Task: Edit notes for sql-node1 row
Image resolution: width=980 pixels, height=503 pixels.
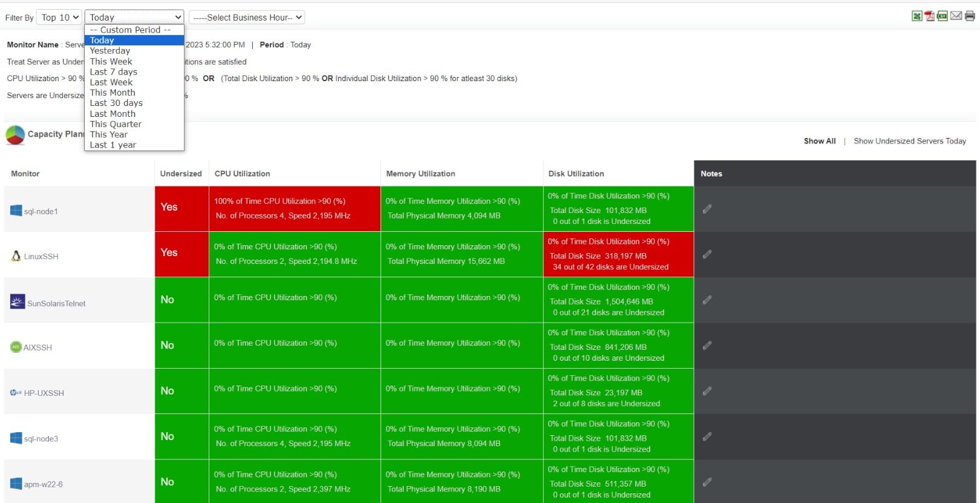Action: [707, 209]
